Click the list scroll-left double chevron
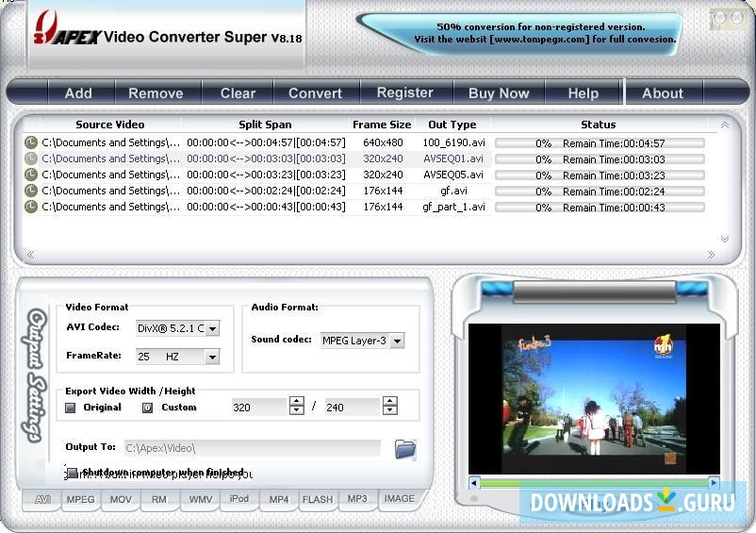 click(x=30, y=255)
